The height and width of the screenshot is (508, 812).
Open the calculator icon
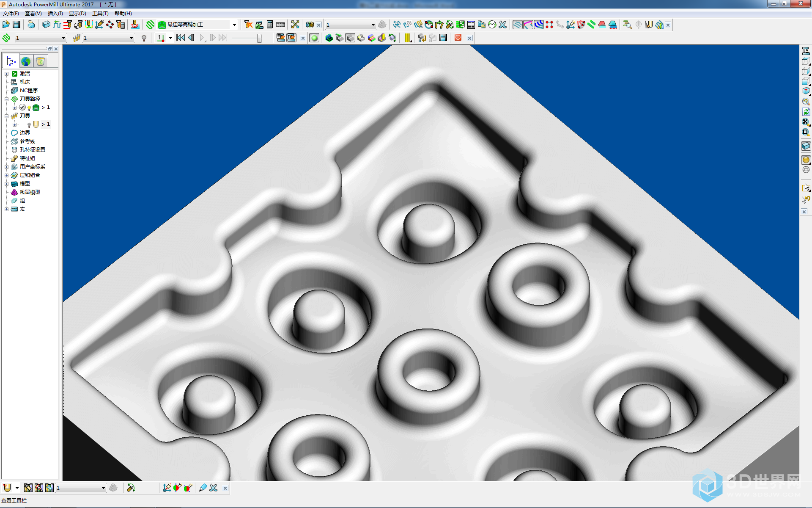click(270, 25)
